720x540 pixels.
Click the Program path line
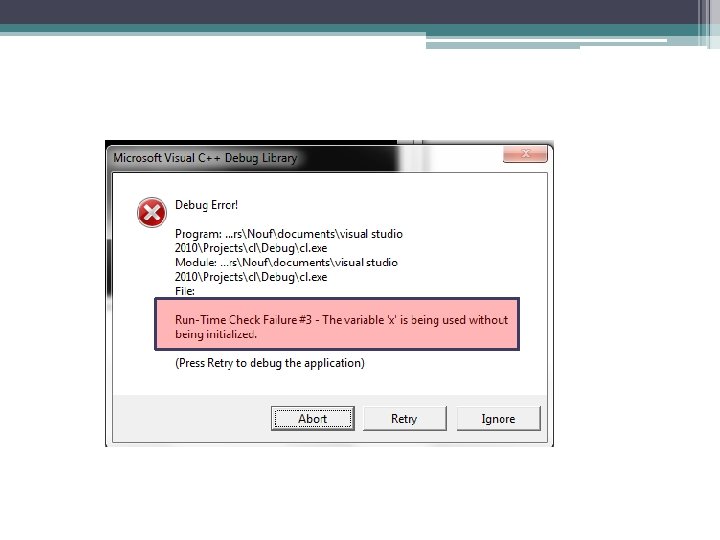pyautogui.click(x=289, y=241)
